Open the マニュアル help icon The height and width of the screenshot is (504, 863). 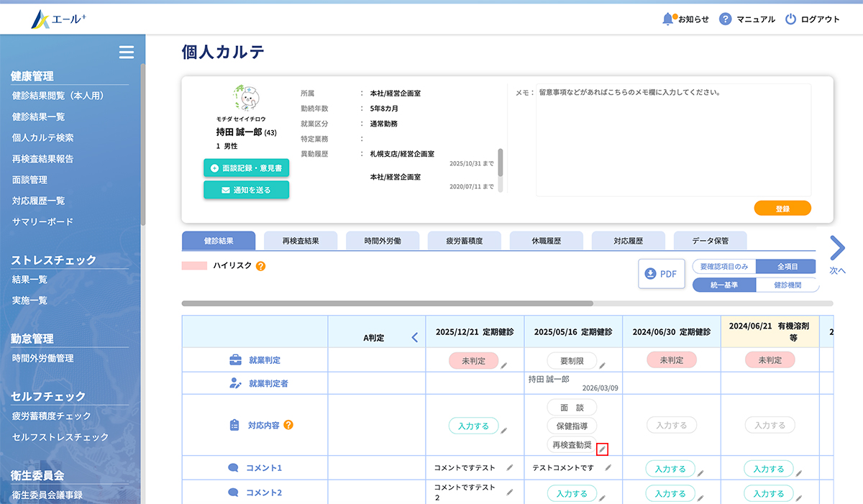[x=726, y=19]
